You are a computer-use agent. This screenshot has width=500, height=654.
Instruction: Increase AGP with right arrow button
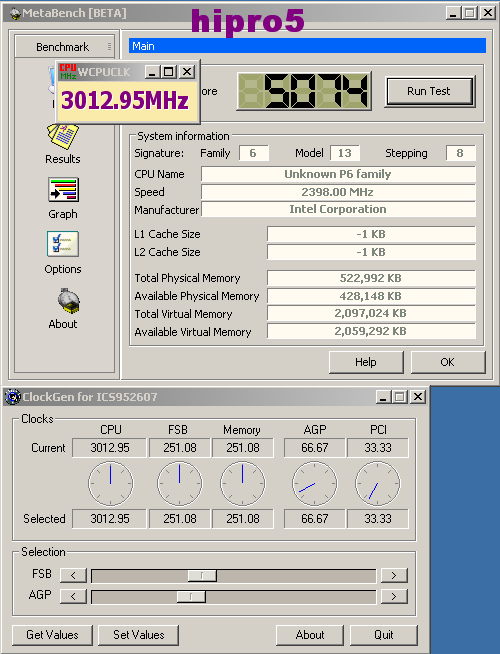coord(394,596)
